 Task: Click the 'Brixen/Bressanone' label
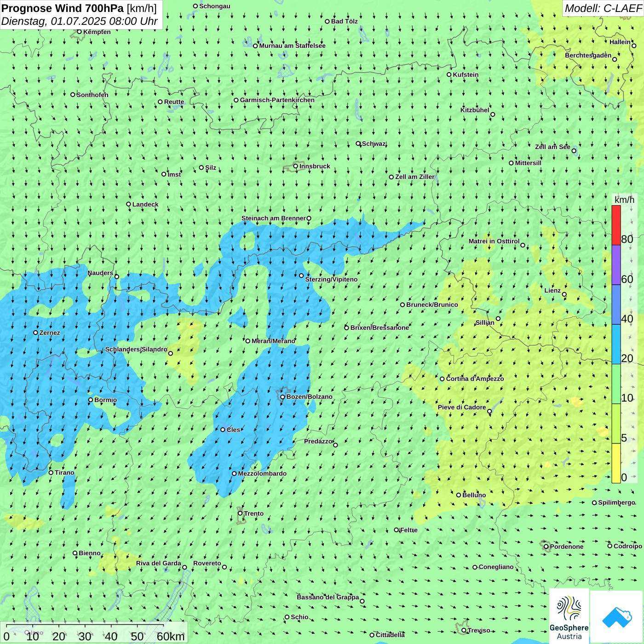coord(379,328)
